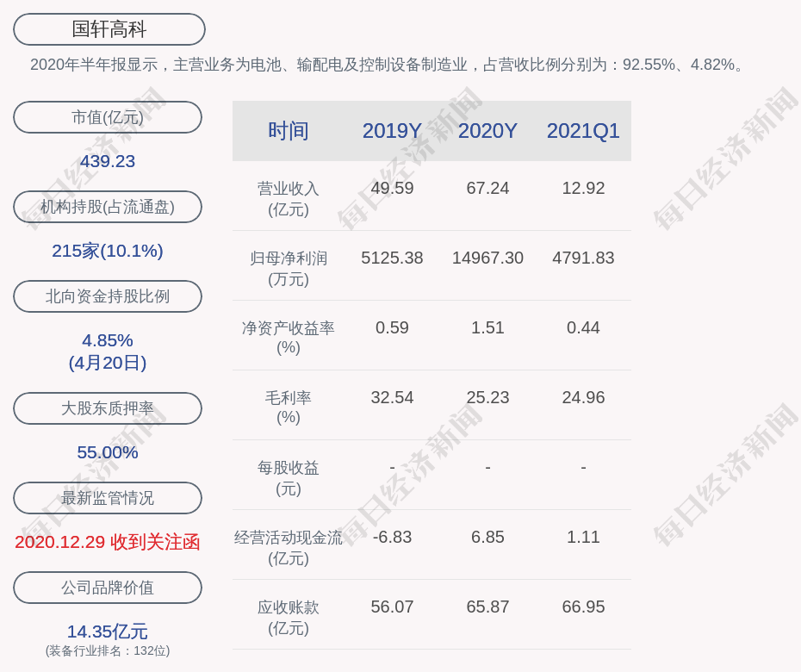
Task: Click the 公司品牌价值 label pill
Action: 108,588
